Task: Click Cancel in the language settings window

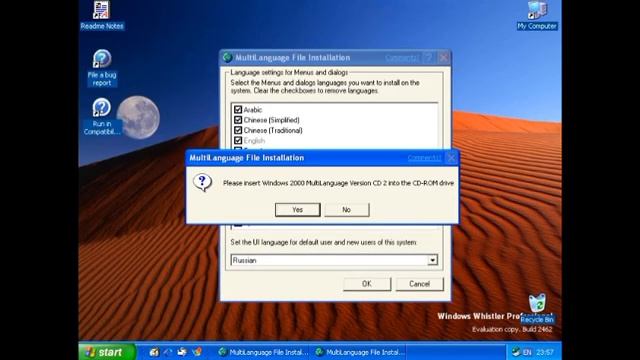Action: pos(419,284)
